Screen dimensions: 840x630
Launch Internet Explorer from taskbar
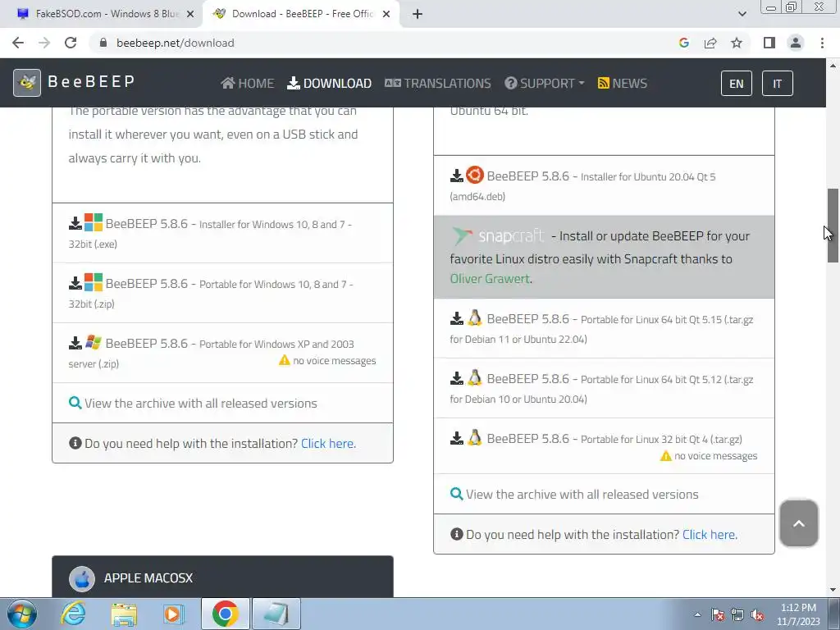[x=73, y=614]
